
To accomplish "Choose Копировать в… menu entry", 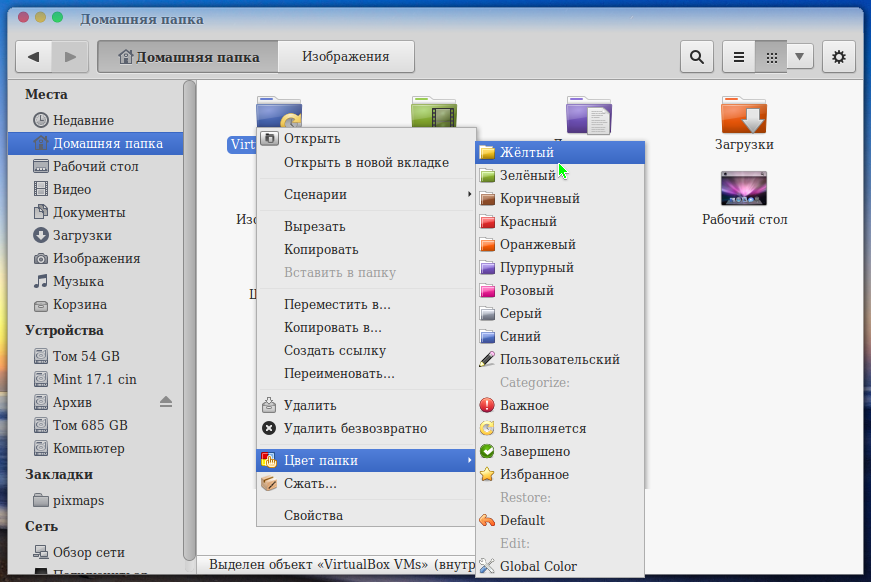I will pyautogui.click(x=367, y=328).
